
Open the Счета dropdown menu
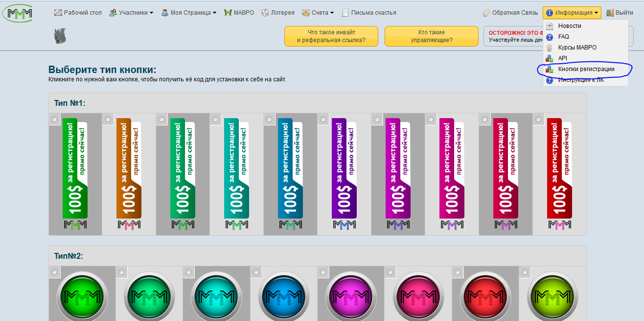318,13
